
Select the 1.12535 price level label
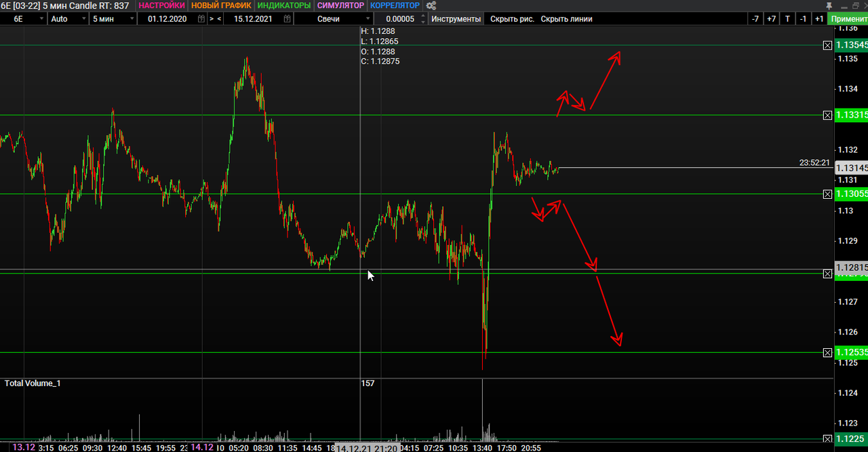click(x=851, y=352)
